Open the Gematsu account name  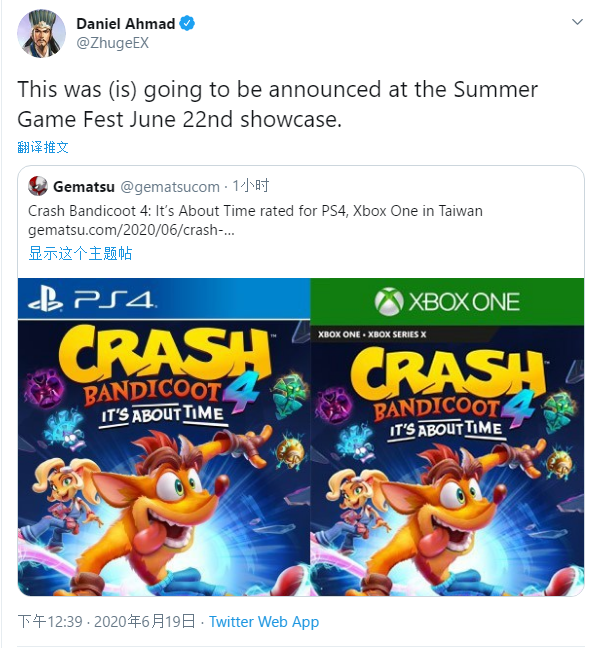(x=84, y=187)
